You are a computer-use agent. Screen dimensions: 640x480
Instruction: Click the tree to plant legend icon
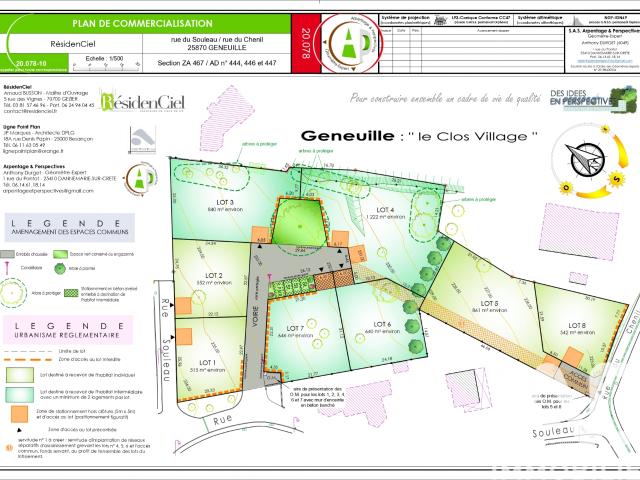pyautogui.click(x=60, y=269)
